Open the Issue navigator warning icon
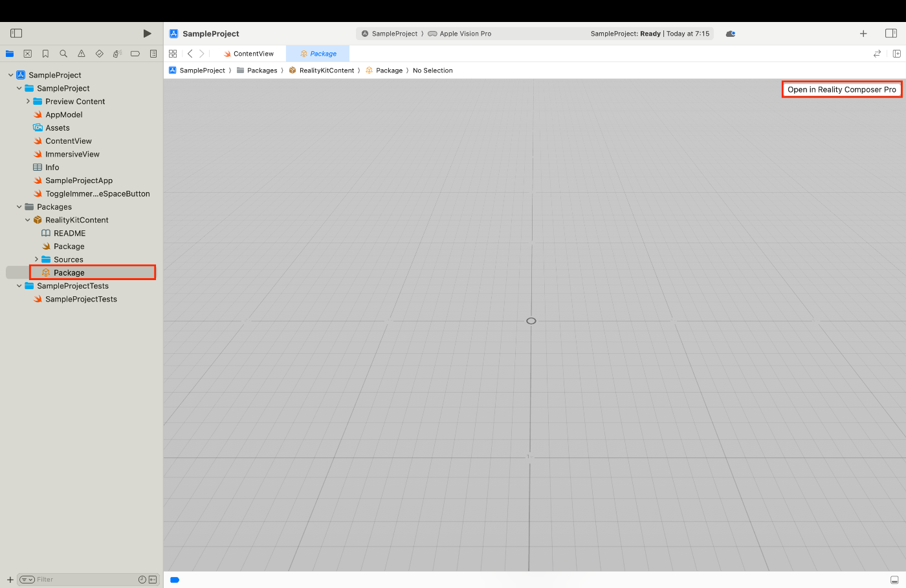Viewport: 906px width, 588px height. click(82, 54)
